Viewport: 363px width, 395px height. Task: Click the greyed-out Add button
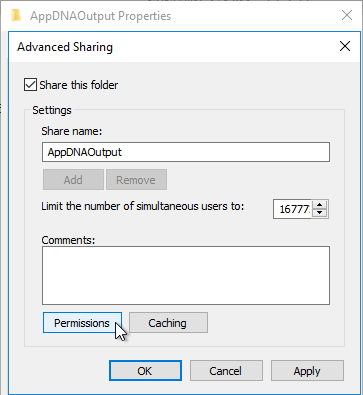73,180
